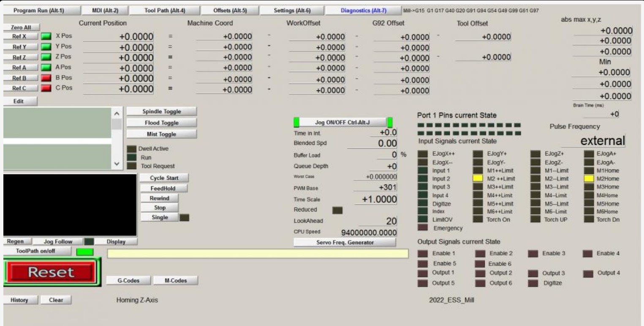Click the yellow M2Home indicator light

pos(589,179)
